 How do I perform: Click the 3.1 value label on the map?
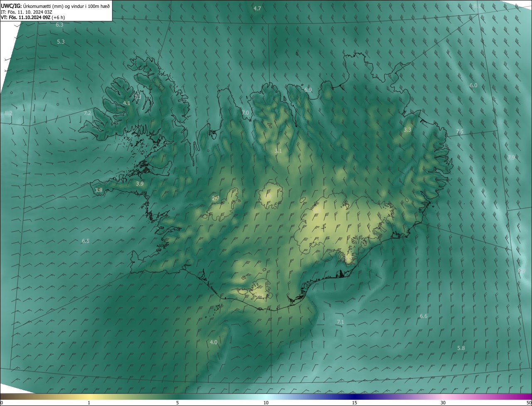(278, 151)
